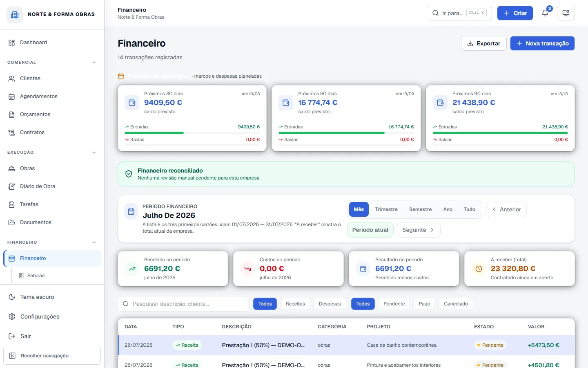The width and height of the screenshot is (588, 368).
Task: Click the calendar icon beside the forecast heading
Action: click(x=121, y=76)
